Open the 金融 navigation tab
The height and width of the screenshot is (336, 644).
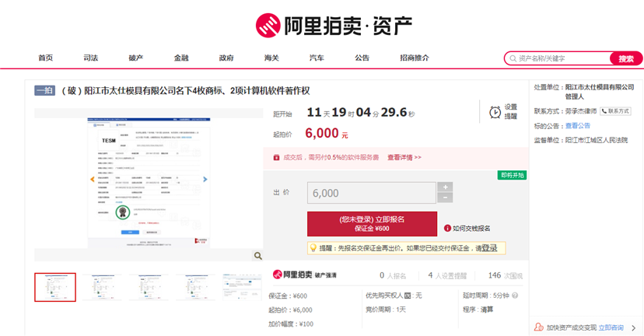click(181, 58)
